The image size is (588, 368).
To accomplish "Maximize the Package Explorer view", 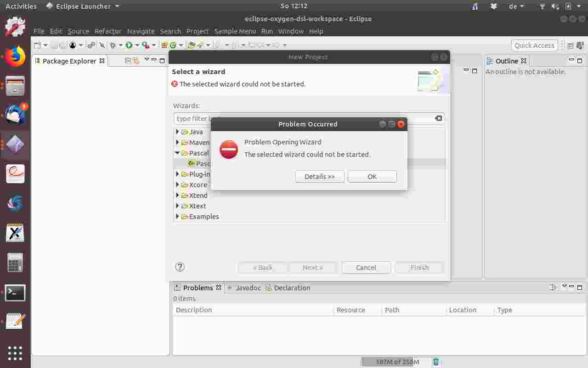I will 162,60.
